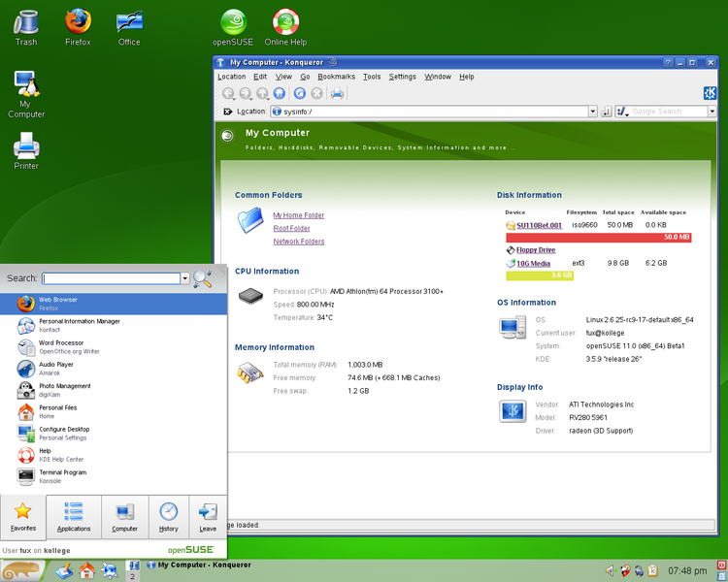
Task: Switch to the Applications tab
Action: pos(74,517)
